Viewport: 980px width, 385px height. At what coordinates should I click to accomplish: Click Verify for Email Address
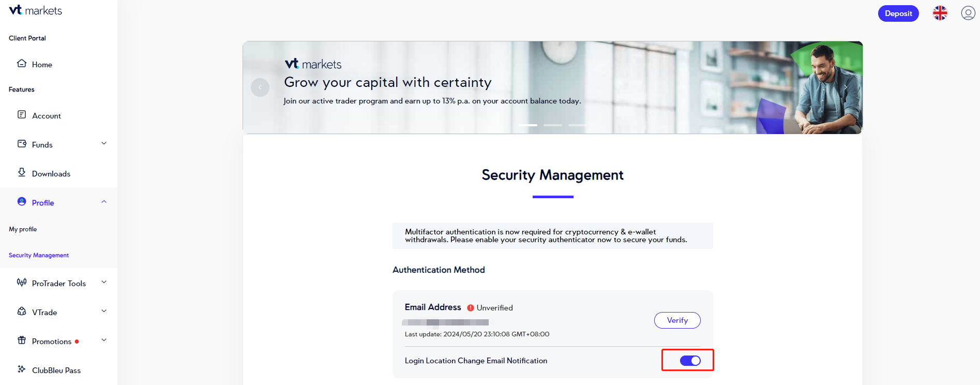(677, 320)
